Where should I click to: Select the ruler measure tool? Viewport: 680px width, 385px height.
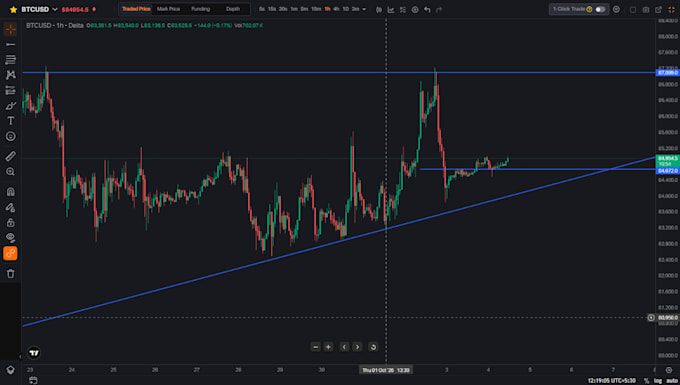[10, 156]
